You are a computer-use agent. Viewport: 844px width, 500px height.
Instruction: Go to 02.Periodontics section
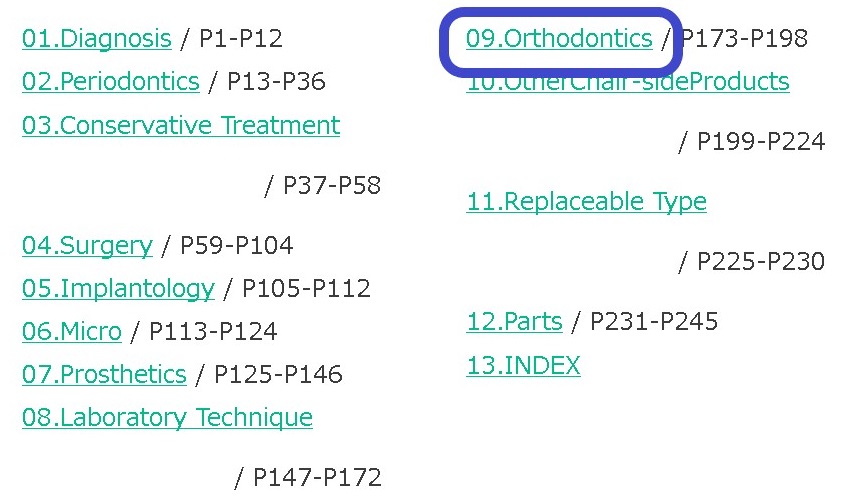tap(110, 82)
